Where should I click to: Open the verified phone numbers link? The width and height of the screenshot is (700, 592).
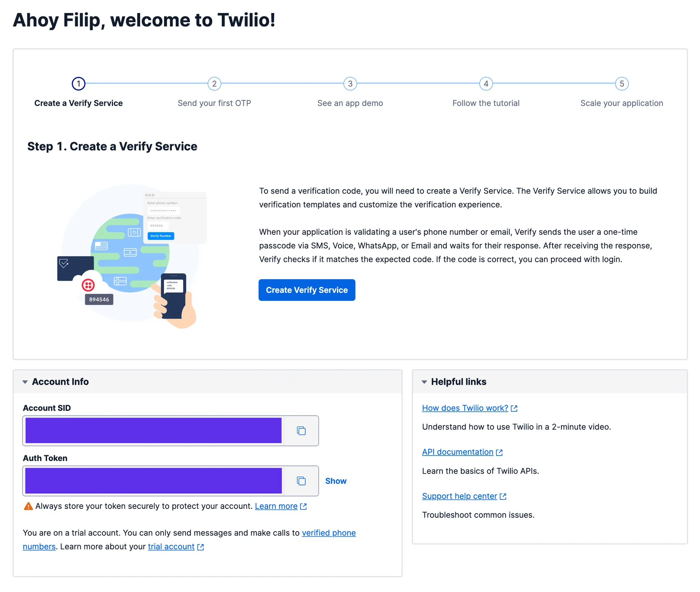point(328,533)
